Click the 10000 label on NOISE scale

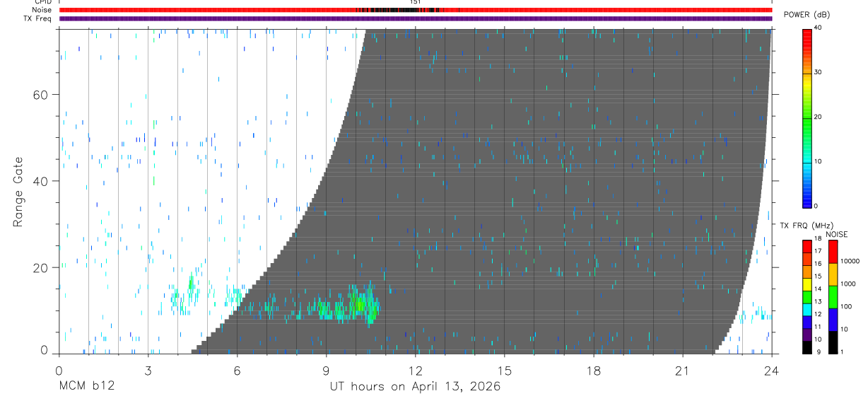(852, 261)
